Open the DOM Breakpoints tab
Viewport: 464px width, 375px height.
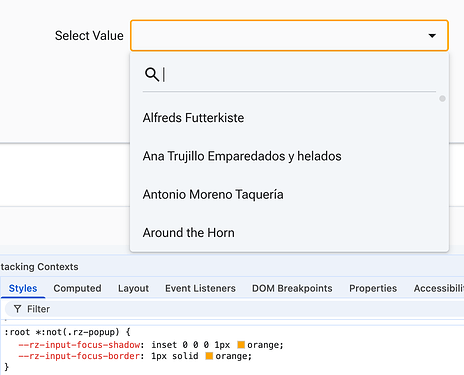(292, 288)
